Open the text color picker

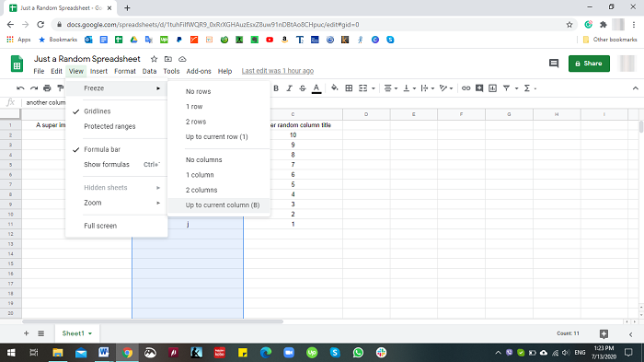[316, 88]
